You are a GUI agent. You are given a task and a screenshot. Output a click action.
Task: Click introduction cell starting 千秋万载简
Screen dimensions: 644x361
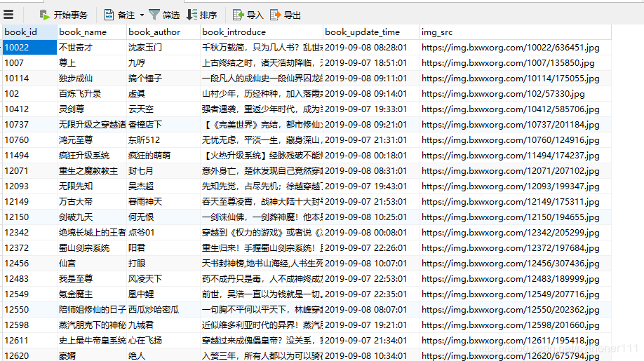(262, 48)
